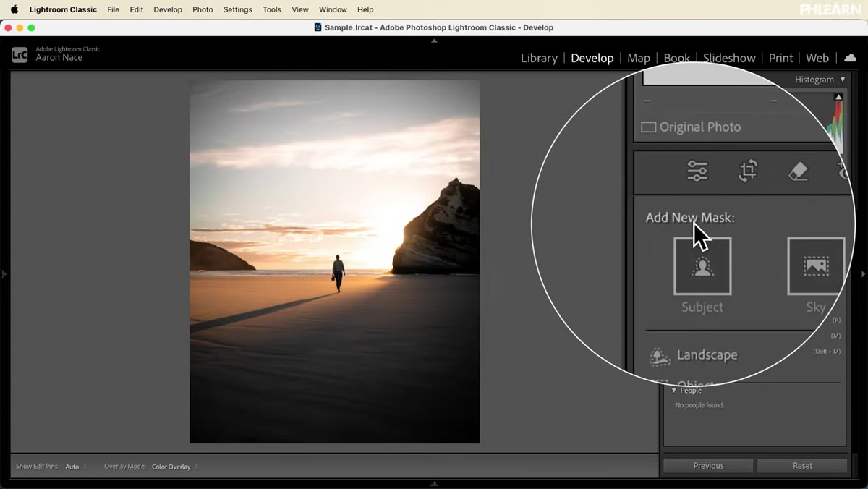Open the Window menu
Viewport: 868px width, 489px height.
point(333,9)
